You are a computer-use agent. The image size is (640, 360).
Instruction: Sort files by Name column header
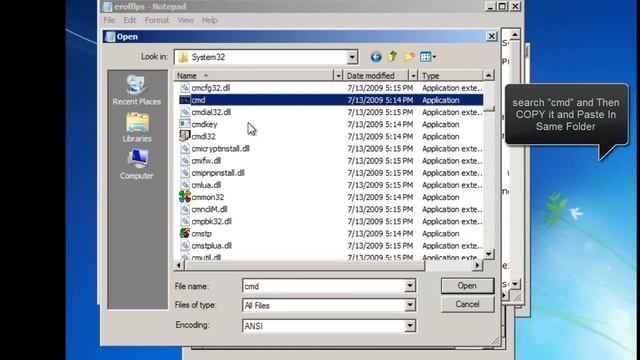click(x=254, y=76)
